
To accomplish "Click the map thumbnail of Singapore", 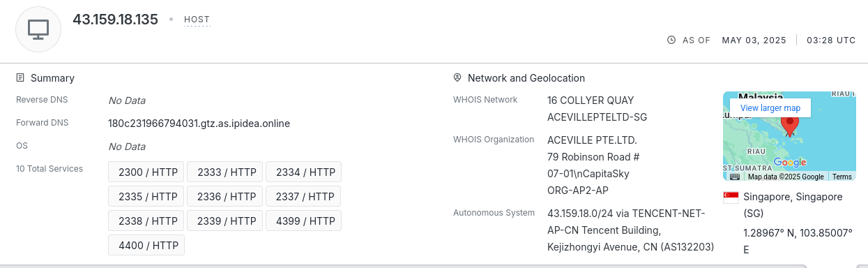I will [789, 136].
